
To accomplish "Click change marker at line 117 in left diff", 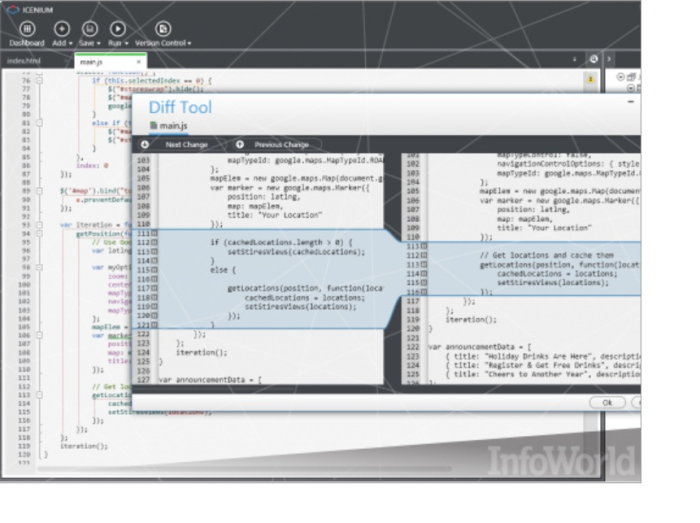I will pos(154,288).
